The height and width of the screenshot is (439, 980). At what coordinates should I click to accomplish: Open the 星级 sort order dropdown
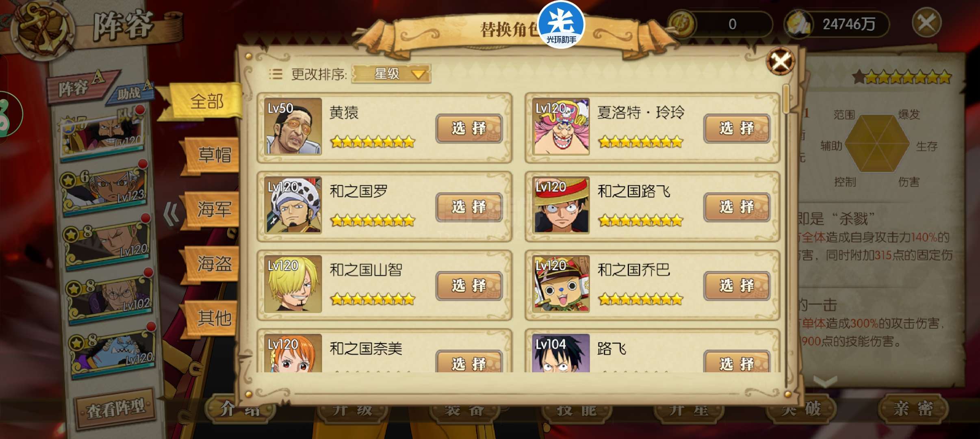391,74
